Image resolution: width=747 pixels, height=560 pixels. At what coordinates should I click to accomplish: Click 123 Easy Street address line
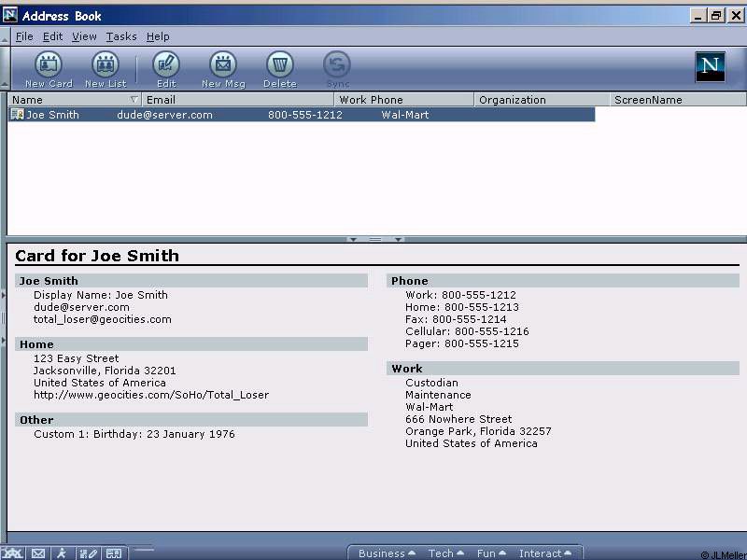77,358
